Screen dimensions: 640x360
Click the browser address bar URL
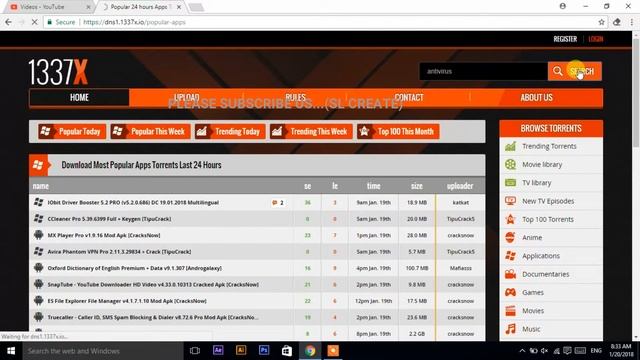click(134, 22)
